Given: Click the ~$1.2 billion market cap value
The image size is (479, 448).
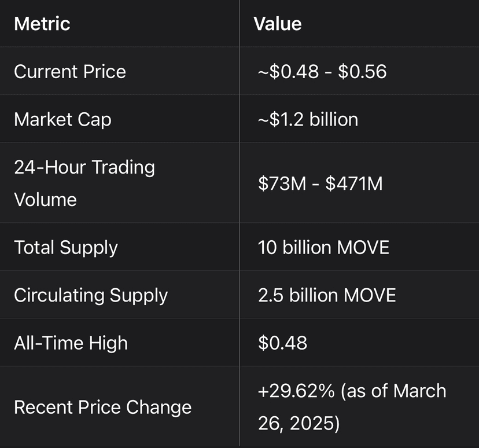Looking at the screenshot, I should [x=308, y=119].
